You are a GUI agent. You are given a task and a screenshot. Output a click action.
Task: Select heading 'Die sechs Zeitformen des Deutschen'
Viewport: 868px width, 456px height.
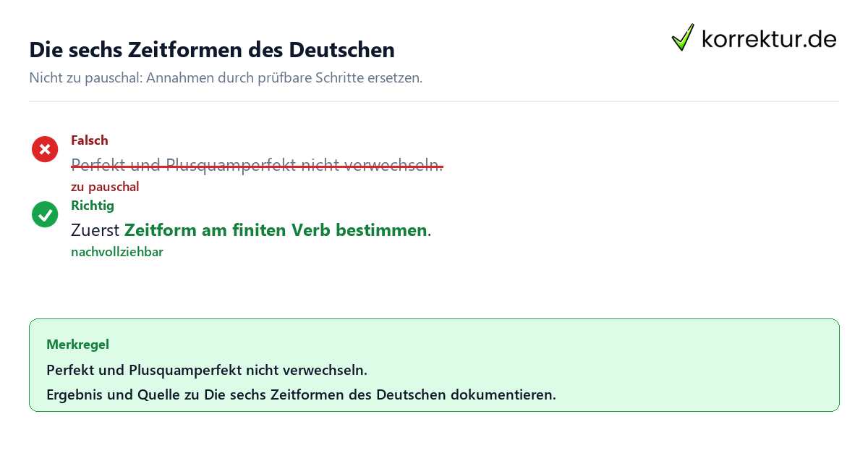click(212, 50)
